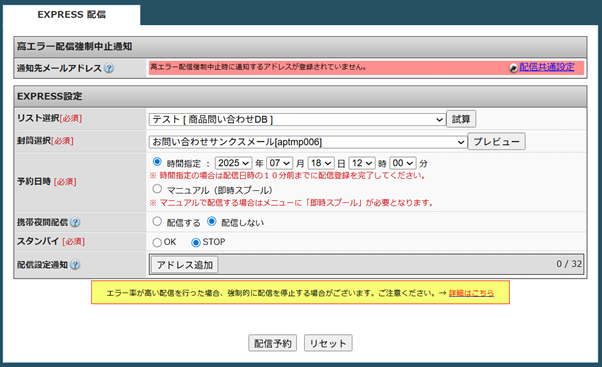
Task: Open the リスト選択 dropdown
Action: pos(297,119)
